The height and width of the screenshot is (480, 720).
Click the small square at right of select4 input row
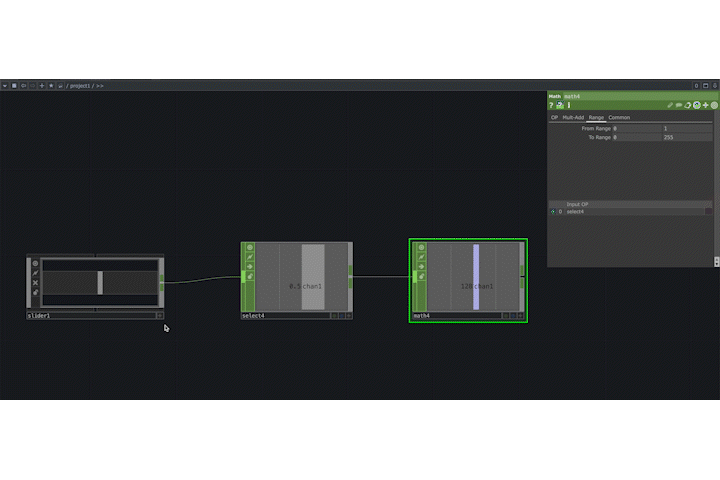709,212
